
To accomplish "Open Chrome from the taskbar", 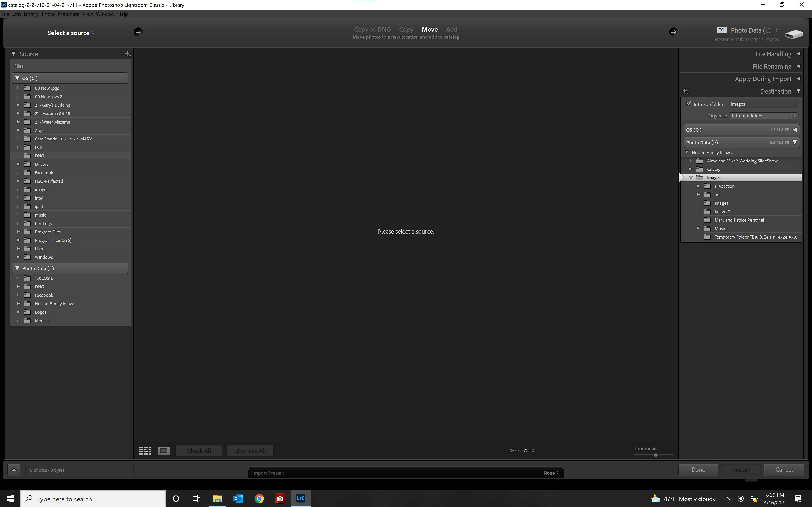I will 259,499.
